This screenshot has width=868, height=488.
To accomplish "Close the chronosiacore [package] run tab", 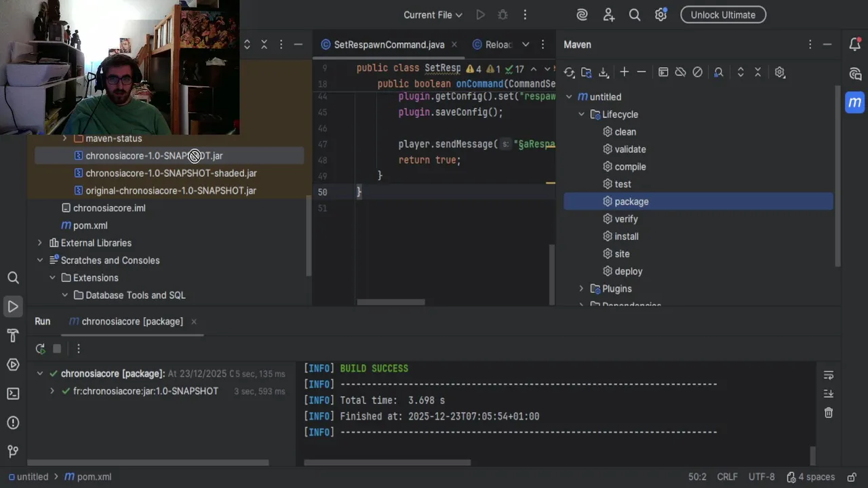I will click(193, 321).
